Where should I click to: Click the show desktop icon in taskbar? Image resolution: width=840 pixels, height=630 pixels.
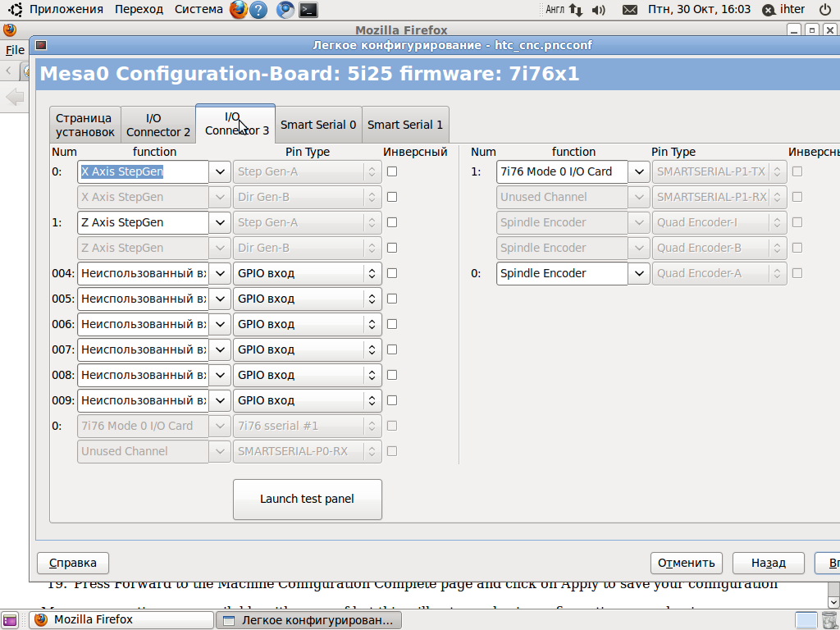10,620
